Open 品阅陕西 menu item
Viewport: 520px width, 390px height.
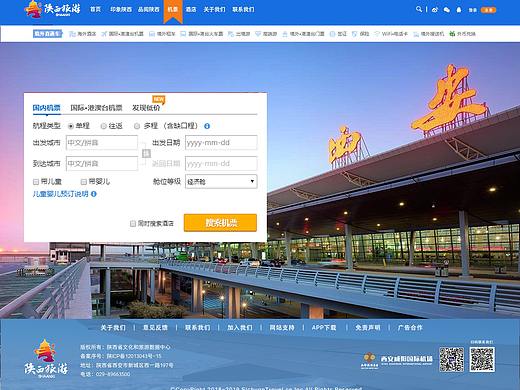point(149,9)
